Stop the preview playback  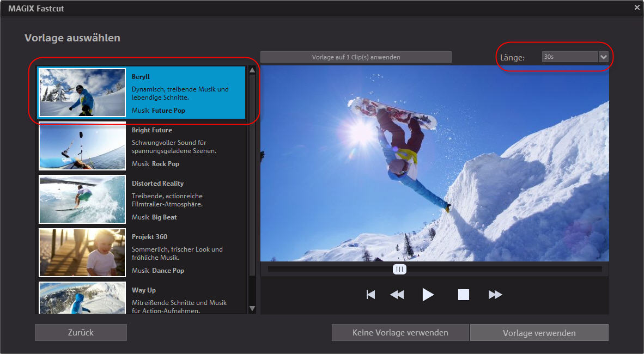click(463, 295)
